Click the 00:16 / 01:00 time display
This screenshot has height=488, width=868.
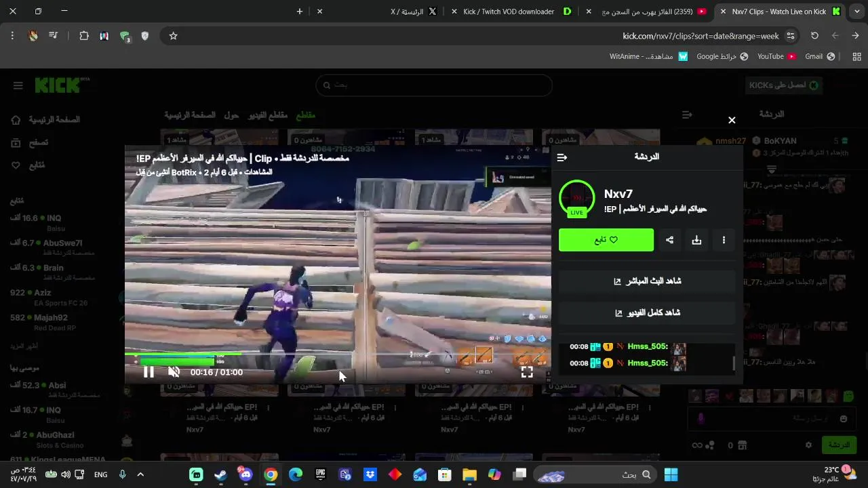[216, 372]
